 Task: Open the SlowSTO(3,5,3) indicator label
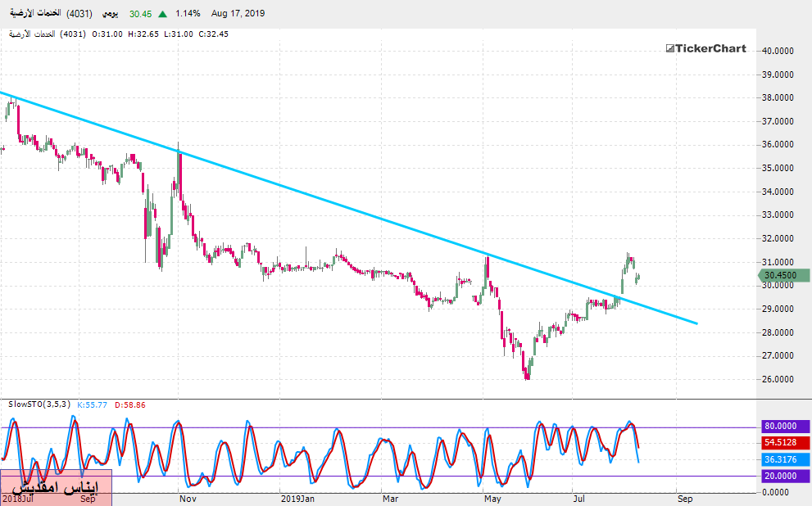(40, 404)
